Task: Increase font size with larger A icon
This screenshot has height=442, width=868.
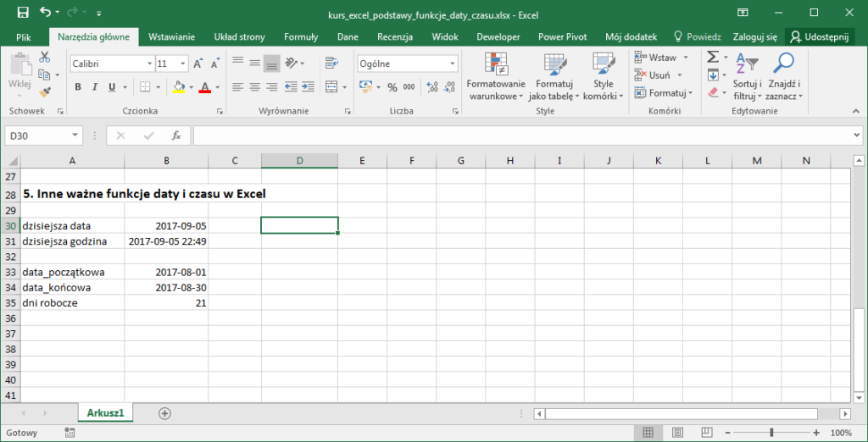Action: tap(198, 64)
